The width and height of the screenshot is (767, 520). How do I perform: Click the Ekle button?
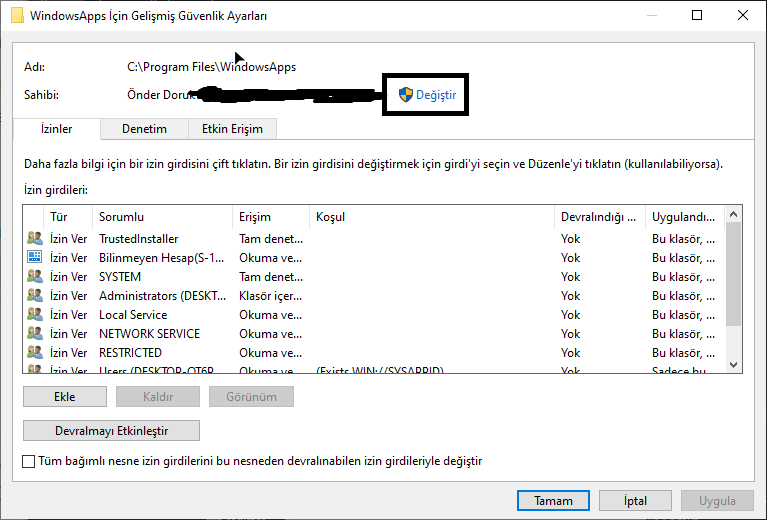tap(65, 397)
